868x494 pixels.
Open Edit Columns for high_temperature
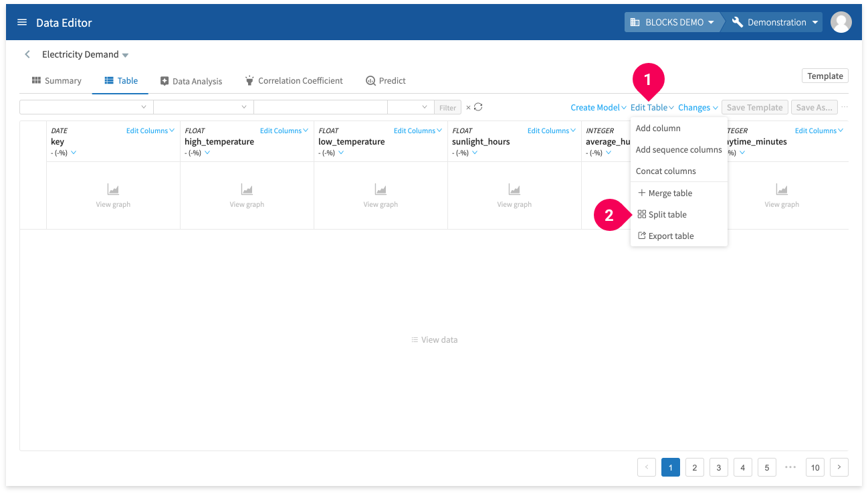[284, 131]
